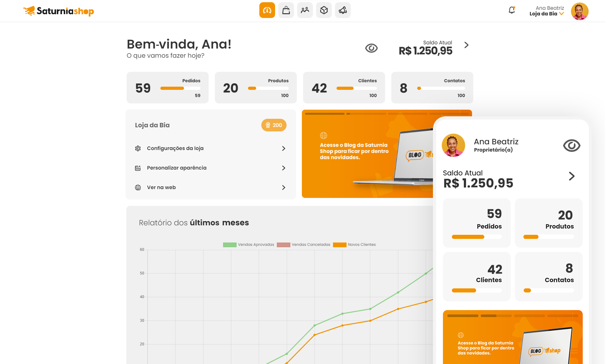Viewport: 605px width, 364px height.
Task: Click the notification bell icon
Action: coord(512,10)
